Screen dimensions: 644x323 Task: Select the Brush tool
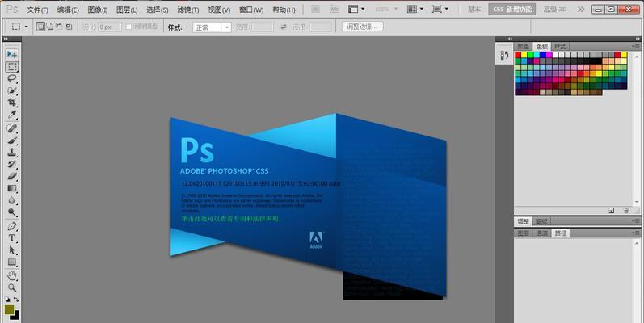click(x=12, y=141)
